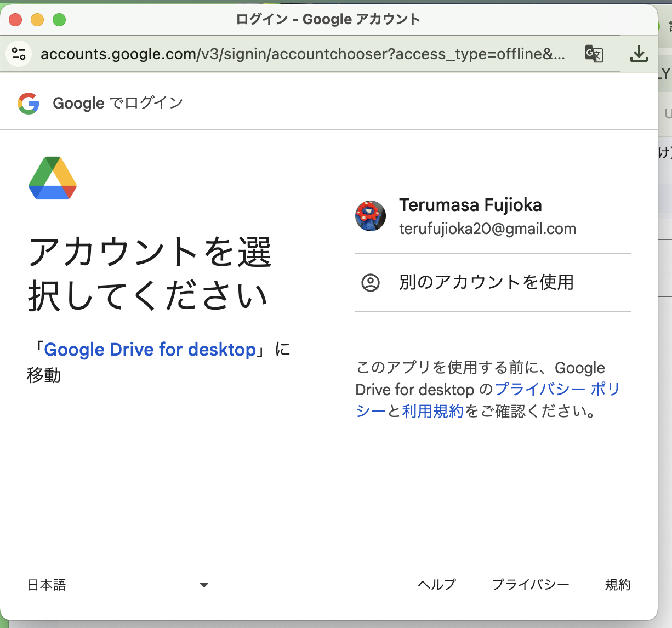Image resolution: width=672 pixels, height=628 pixels.
Task: Open the 日本語 language dropdown
Action: (47, 585)
